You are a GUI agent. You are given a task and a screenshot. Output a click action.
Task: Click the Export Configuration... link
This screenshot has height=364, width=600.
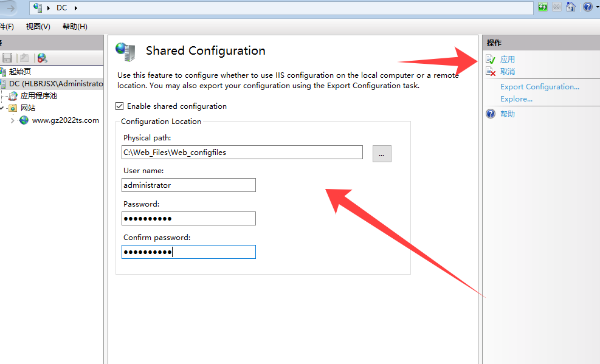(x=539, y=87)
